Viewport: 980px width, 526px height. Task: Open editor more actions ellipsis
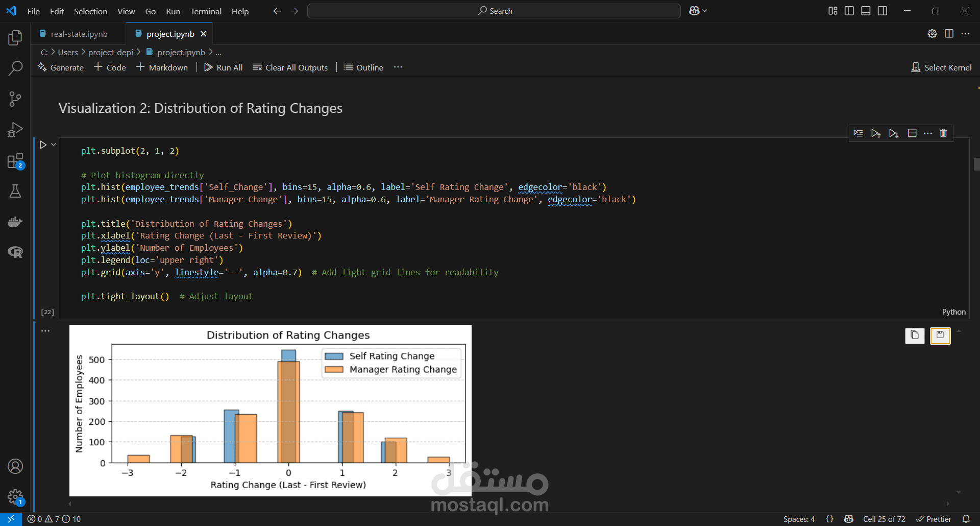(x=965, y=34)
